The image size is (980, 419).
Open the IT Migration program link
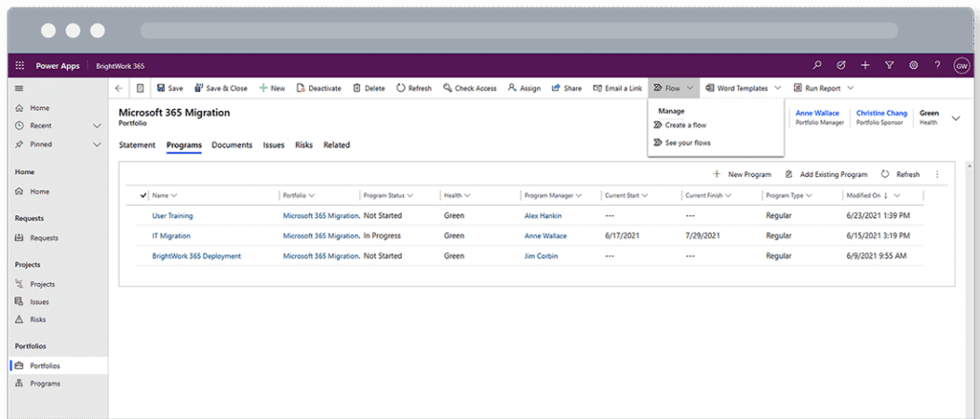[x=171, y=235]
